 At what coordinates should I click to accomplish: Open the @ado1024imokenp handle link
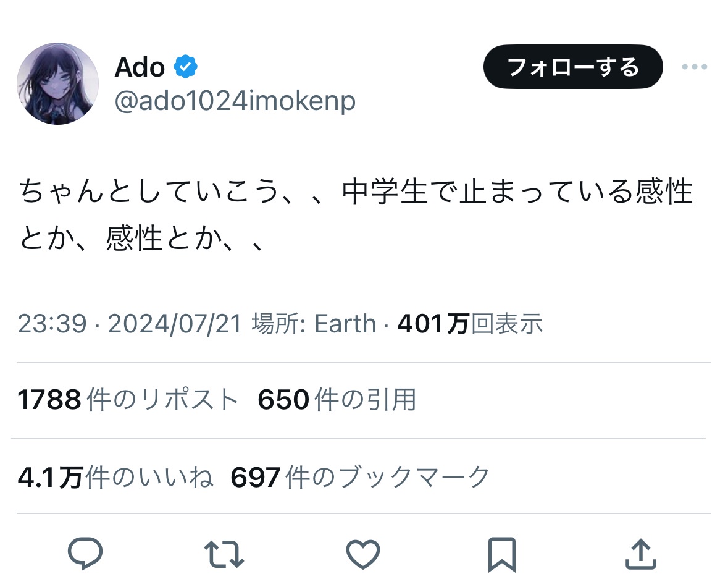tap(235, 101)
